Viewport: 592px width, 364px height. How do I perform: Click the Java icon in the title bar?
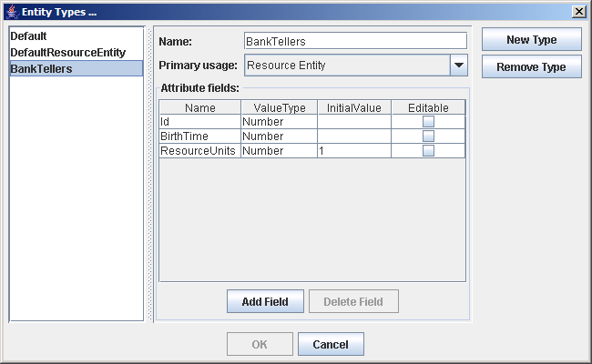tap(11, 11)
